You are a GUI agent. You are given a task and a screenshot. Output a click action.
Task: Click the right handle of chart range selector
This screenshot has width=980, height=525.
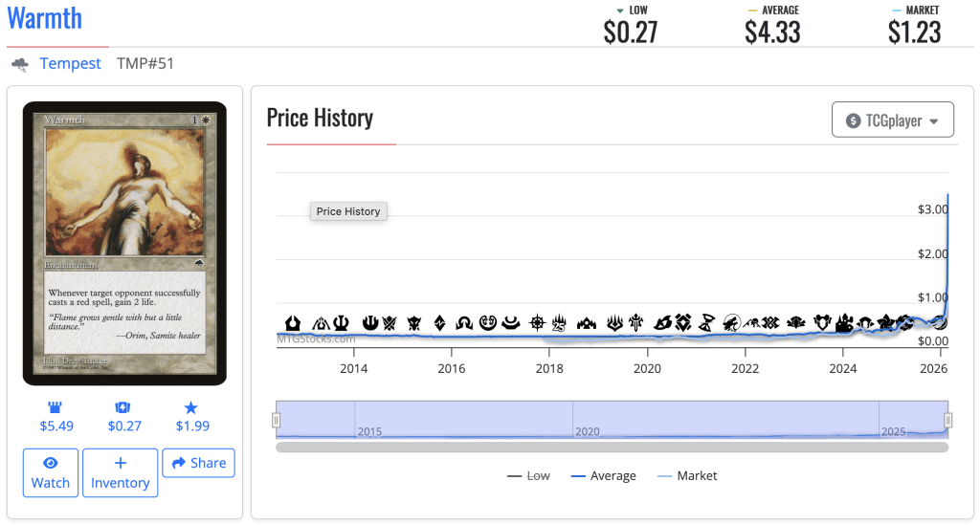point(948,420)
